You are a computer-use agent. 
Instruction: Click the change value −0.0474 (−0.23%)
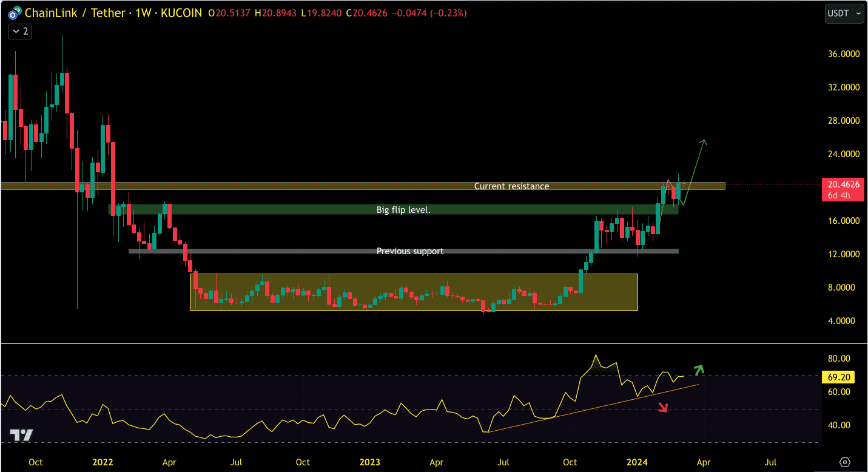429,13
